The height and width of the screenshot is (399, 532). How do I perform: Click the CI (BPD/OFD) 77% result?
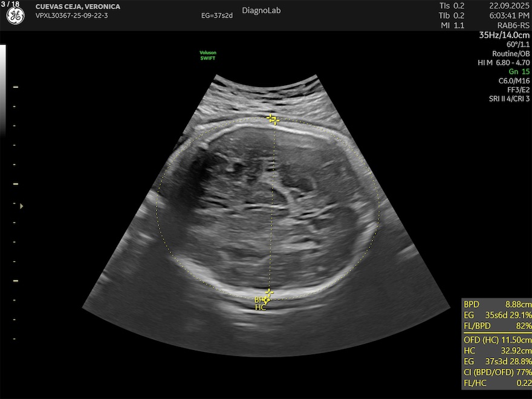point(497,371)
